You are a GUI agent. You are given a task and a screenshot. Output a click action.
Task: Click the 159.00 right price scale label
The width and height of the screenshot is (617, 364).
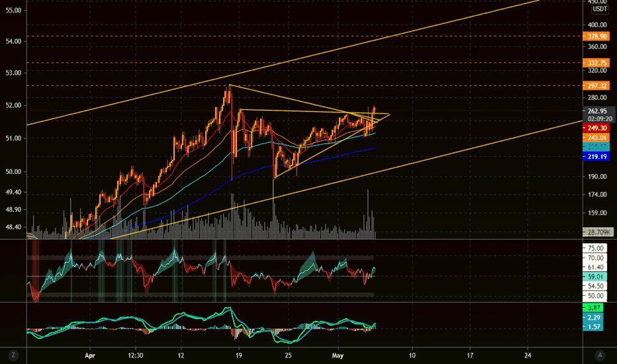coord(597,213)
